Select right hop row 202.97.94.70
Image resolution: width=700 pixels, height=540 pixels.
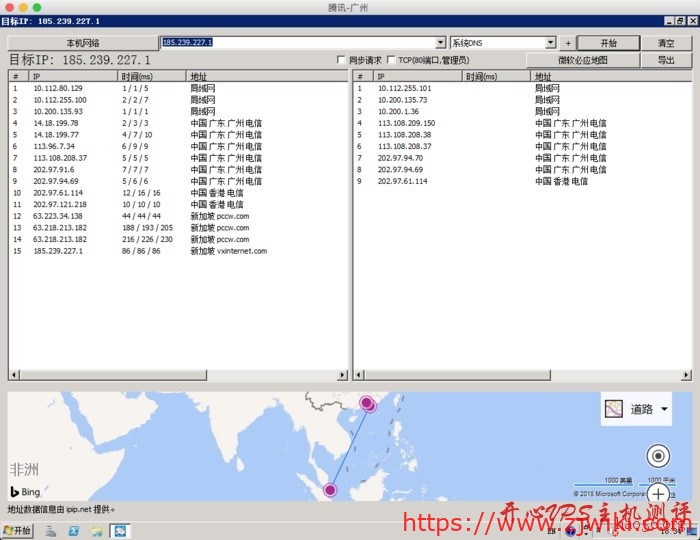coord(522,158)
